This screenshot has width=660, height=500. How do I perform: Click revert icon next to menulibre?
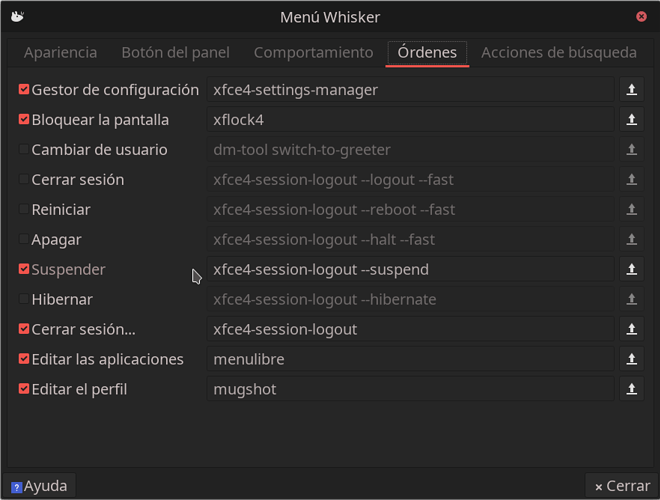[x=631, y=359]
